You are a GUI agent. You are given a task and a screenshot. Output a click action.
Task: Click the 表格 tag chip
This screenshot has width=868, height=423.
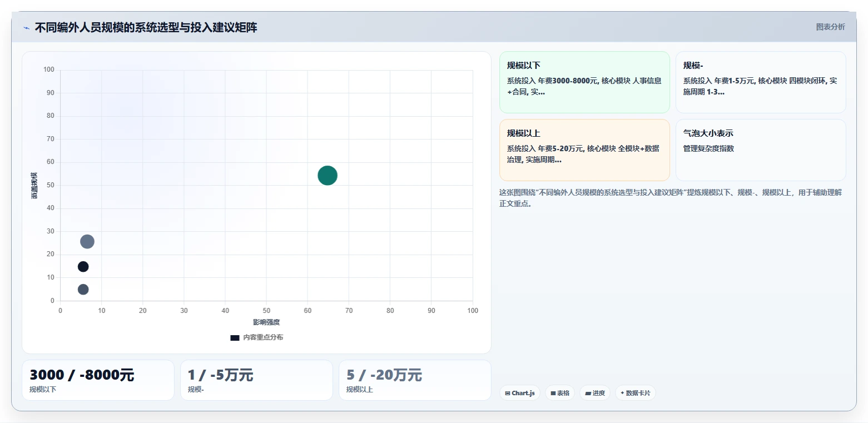click(x=560, y=393)
